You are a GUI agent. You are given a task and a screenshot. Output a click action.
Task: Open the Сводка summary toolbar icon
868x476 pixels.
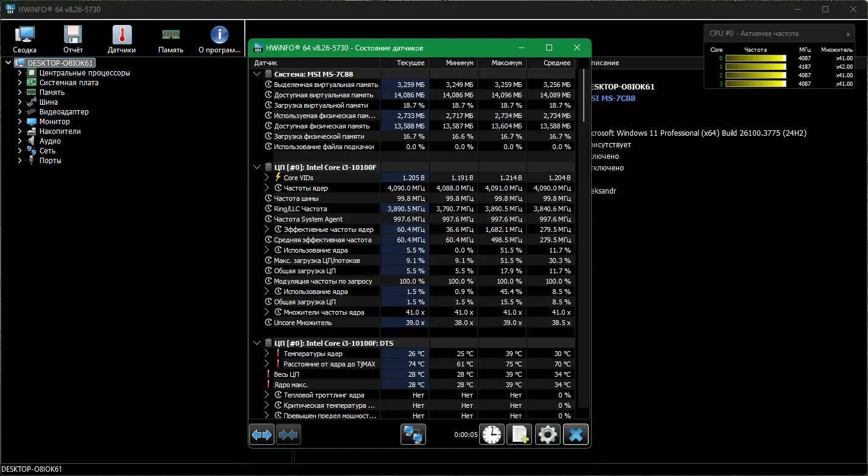coord(24,40)
